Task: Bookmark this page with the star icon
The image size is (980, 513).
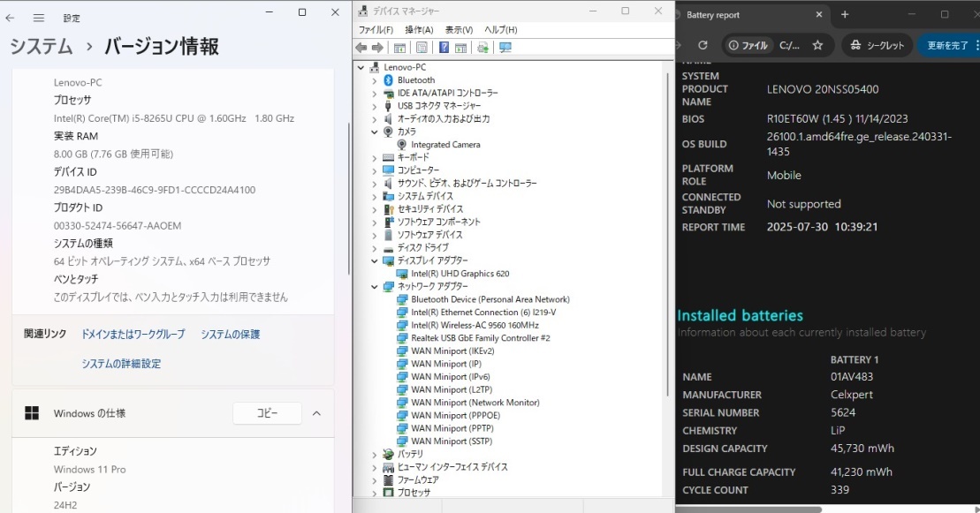Action: [817, 45]
